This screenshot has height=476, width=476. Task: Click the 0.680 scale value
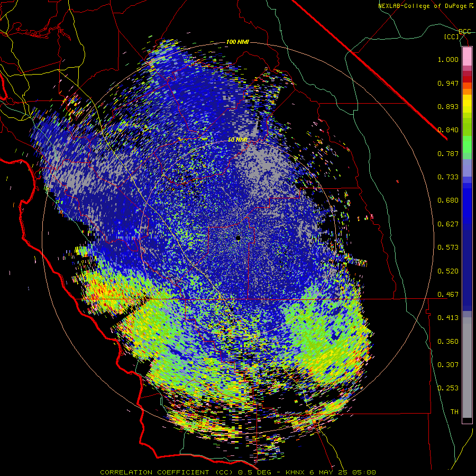(448, 200)
